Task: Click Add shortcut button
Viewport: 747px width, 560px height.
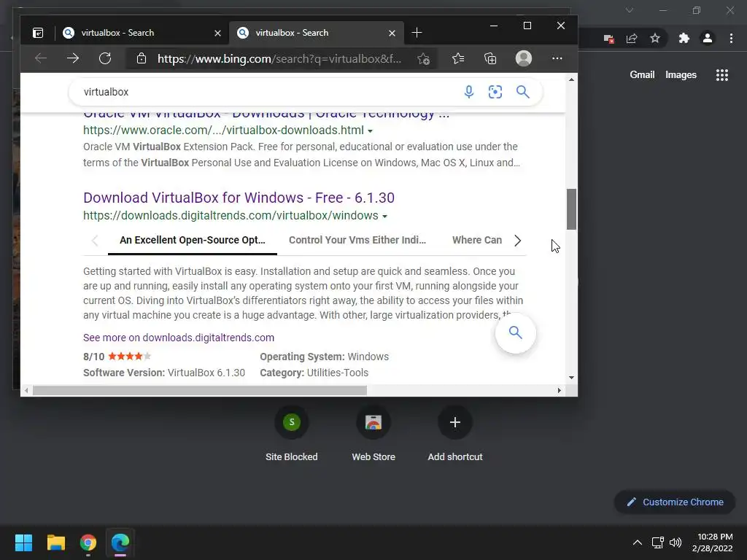Action: pyautogui.click(x=455, y=434)
